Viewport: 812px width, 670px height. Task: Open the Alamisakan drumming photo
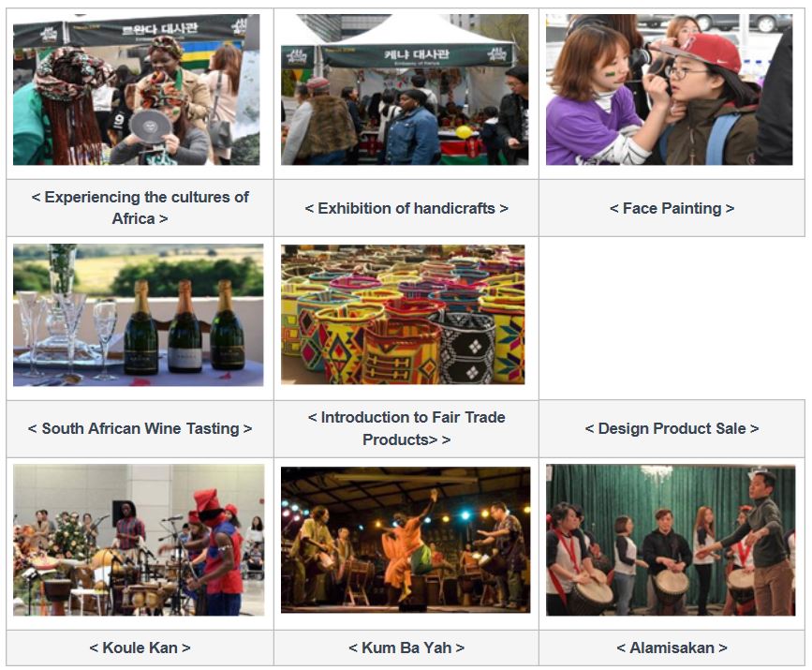point(671,540)
